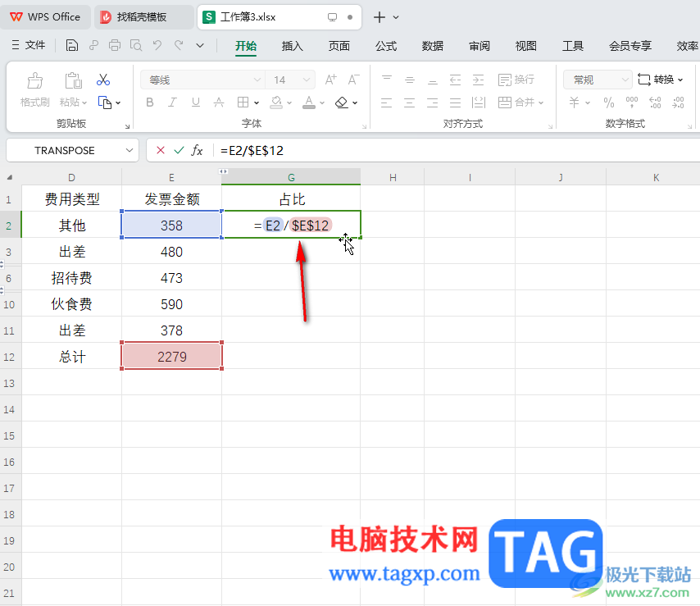This screenshot has width=700, height=606.
Task: Apply font color A icon
Action: coord(309,103)
